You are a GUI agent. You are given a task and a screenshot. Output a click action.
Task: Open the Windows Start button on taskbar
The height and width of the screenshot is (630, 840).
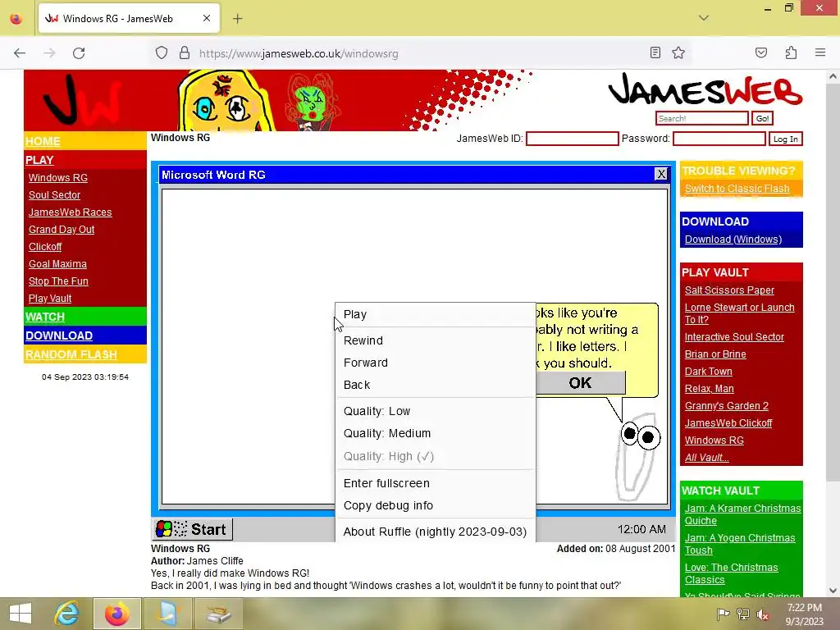(21, 614)
